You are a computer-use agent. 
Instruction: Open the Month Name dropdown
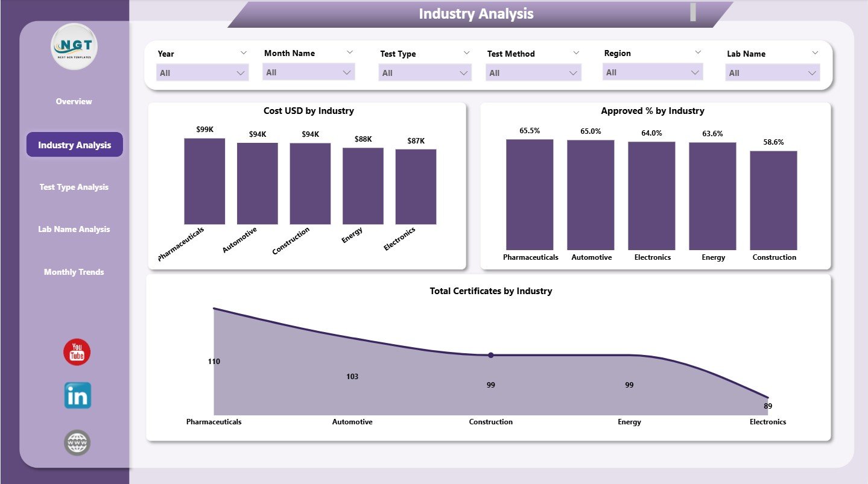click(x=350, y=52)
